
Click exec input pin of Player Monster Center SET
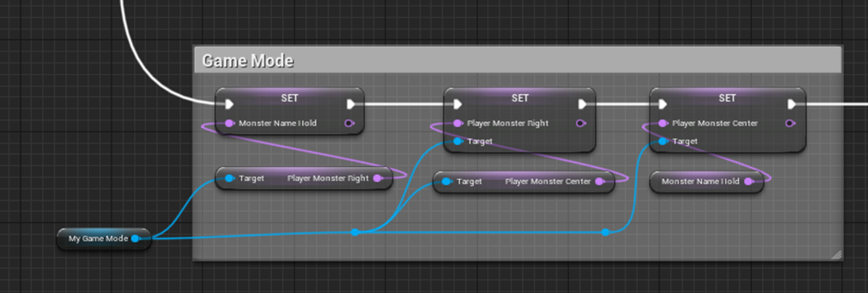tap(663, 103)
